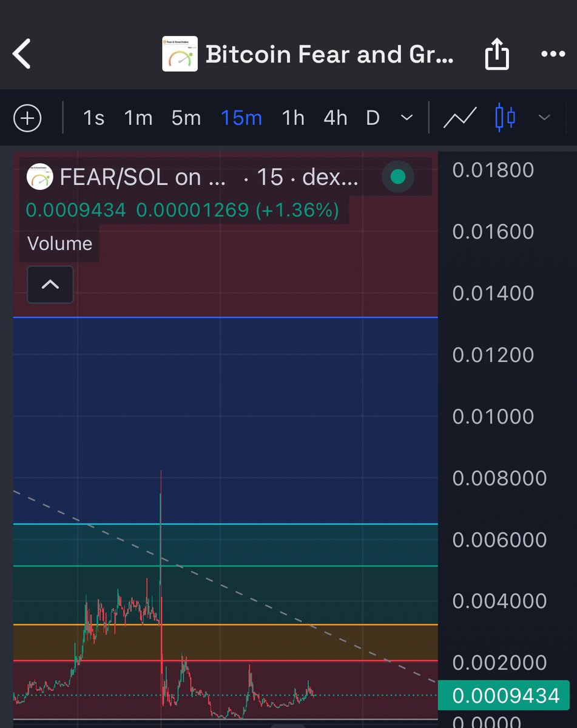
Task: Open the share options
Action: pyautogui.click(x=498, y=54)
